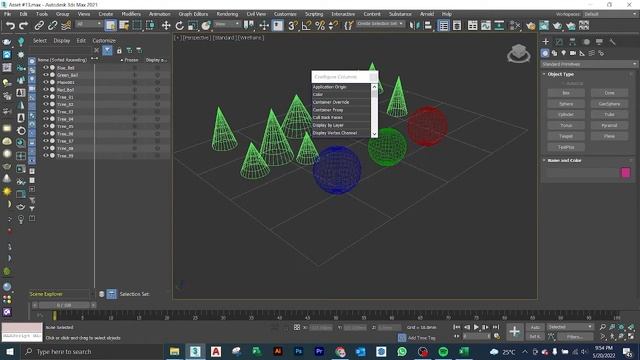Image resolution: width=640 pixels, height=360 pixels.
Task: Collapse the Name and Color rollout
Action: (564, 160)
